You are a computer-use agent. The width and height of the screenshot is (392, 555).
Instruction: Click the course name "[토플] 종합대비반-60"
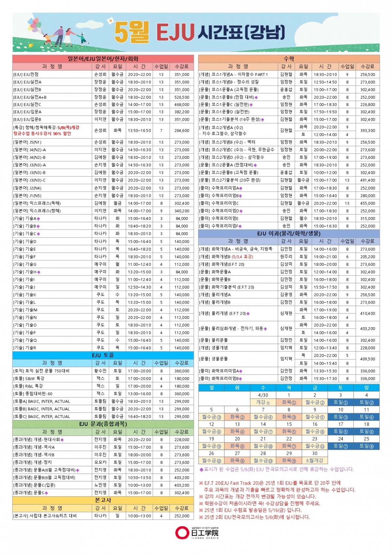tap(33, 394)
